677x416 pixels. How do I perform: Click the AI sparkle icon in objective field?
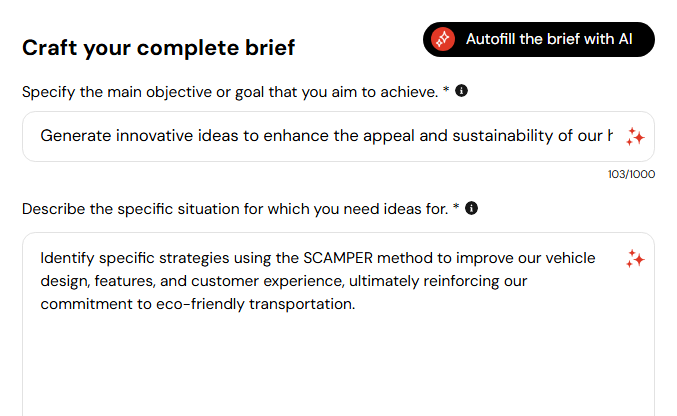pyautogui.click(x=635, y=137)
